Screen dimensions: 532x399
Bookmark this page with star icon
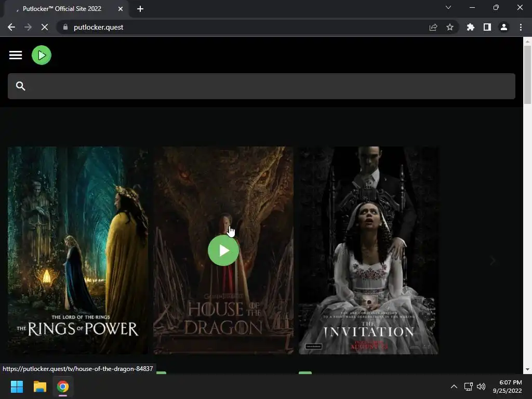[x=450, y=27]
